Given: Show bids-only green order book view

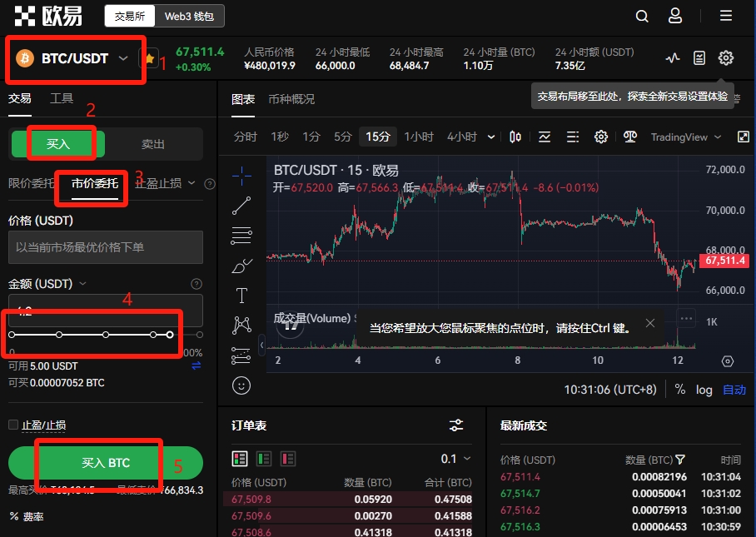Looking at the screenshot, I should click(x=264, y=459).
